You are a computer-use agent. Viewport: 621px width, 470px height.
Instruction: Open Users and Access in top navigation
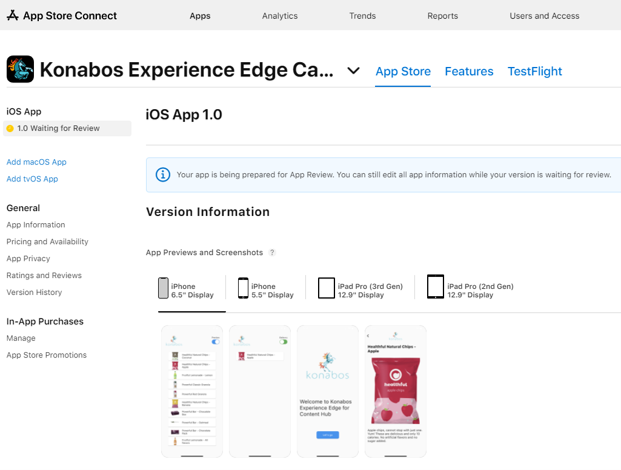(544, 16)
